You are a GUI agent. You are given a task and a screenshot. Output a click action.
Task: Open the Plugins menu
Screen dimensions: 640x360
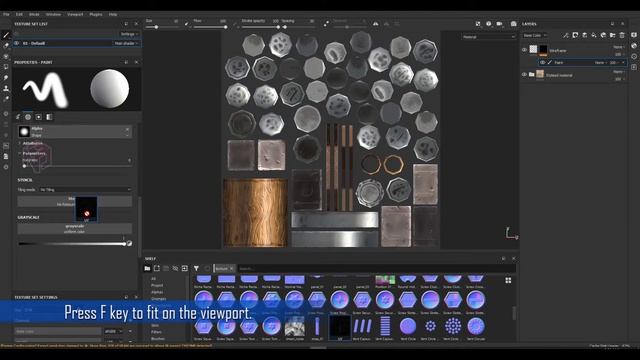coord(96,14)
